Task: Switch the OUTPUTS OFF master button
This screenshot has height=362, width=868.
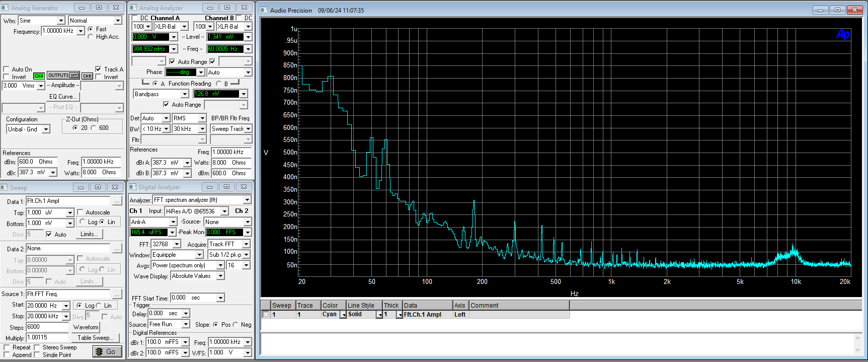Action: coord(63,76)
